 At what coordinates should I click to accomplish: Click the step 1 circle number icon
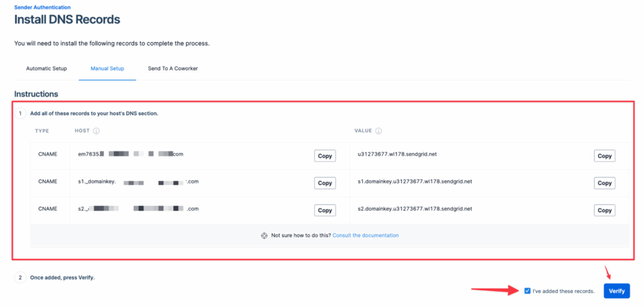point(20,114)
